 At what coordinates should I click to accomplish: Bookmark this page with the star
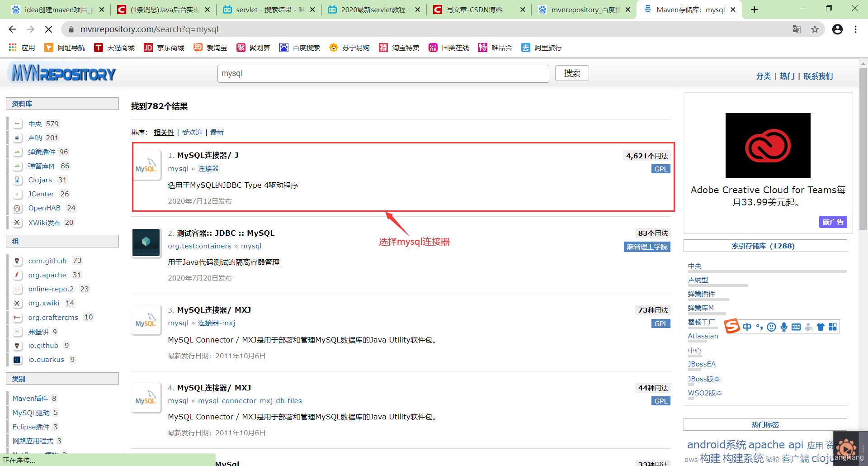(816, 29)
